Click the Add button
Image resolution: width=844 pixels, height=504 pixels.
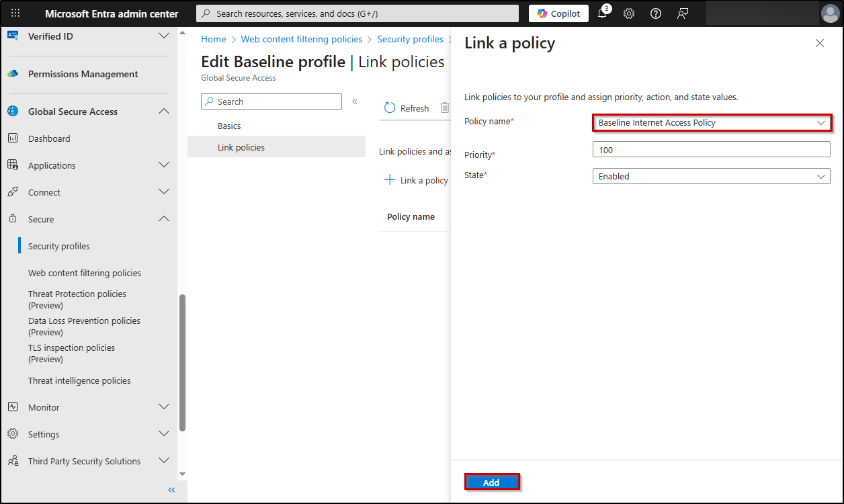(491, 482)
